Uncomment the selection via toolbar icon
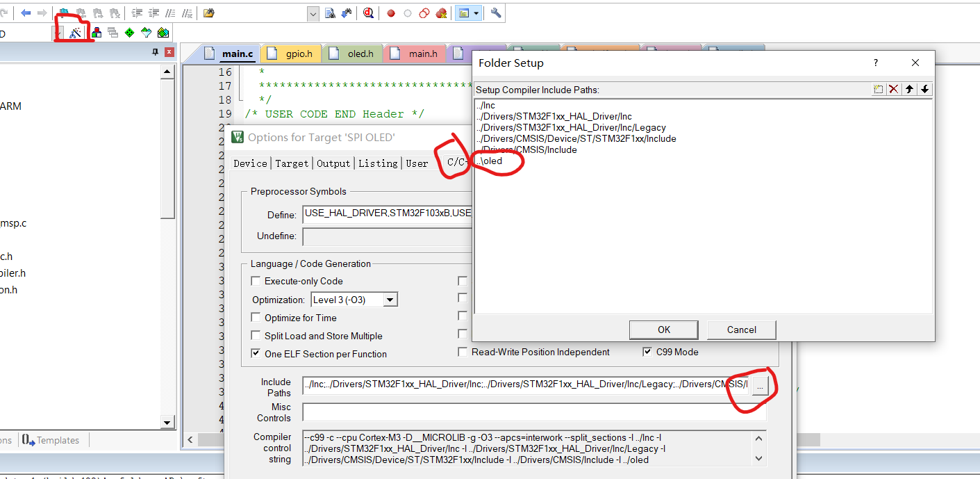 tap(186, 13)
